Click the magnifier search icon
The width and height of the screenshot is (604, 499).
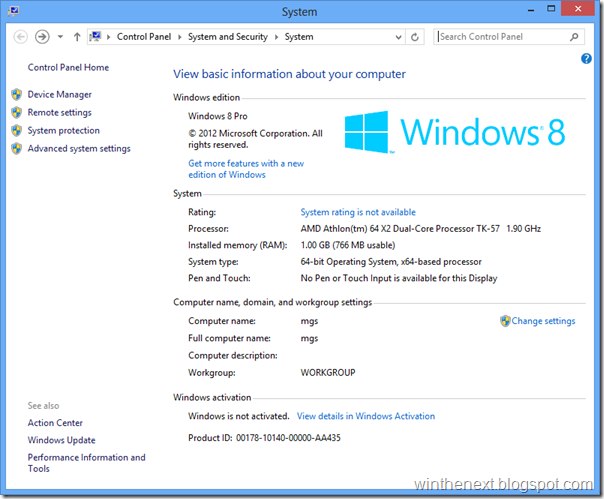[574, 37]
